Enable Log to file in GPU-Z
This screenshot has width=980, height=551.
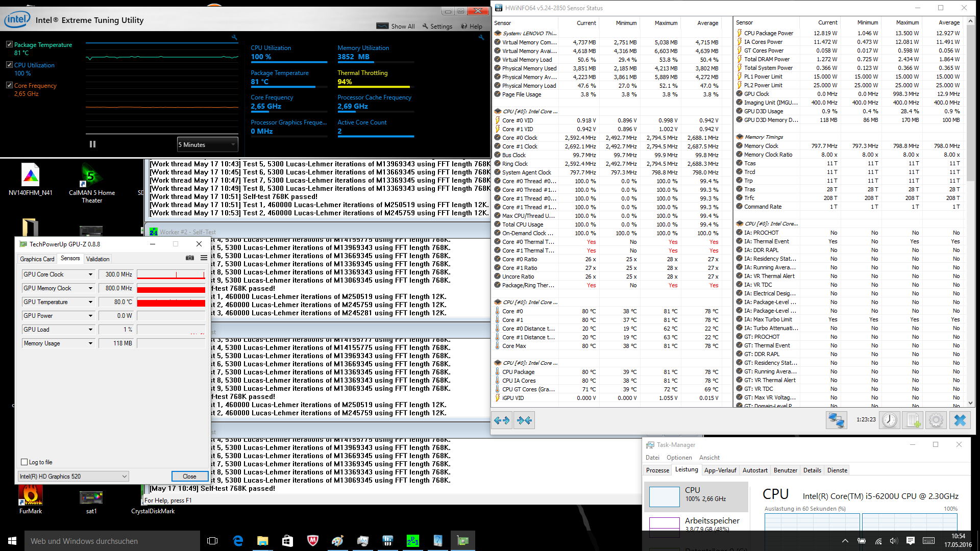[24, 462]
